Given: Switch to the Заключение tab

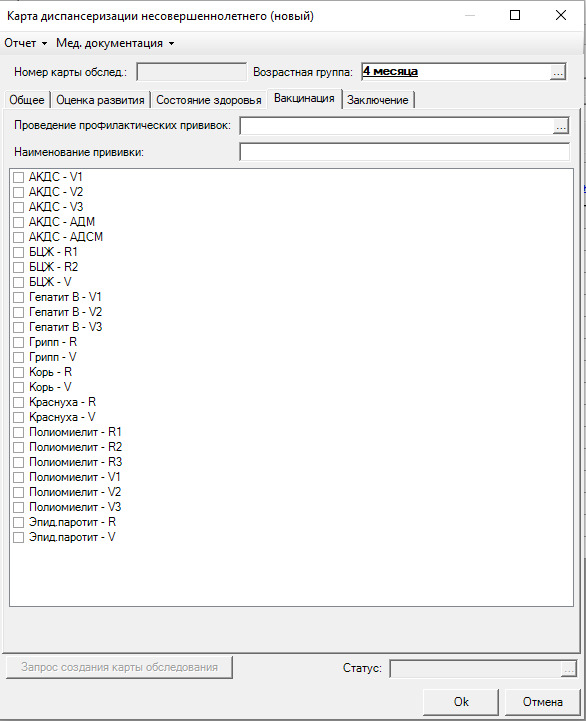Looking at the screenshot, I should [x=378, y=100].
